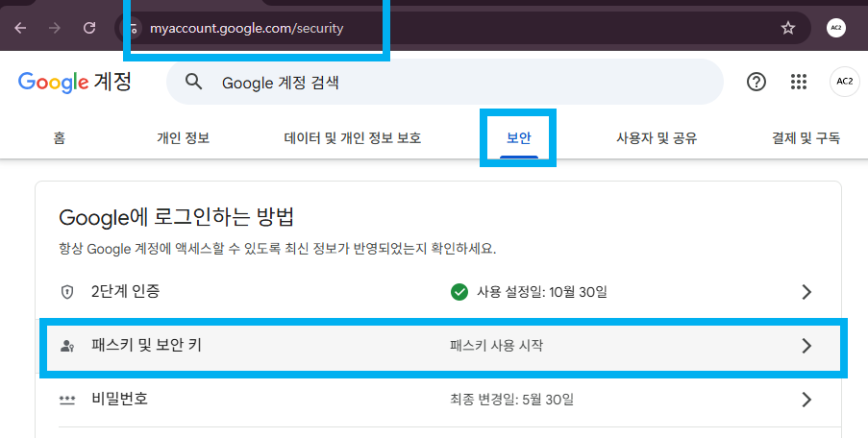Click the password dots icon beside 비밀번호
Image resolution: width=868 pixels, height=438 pixels.
point(67,400)
